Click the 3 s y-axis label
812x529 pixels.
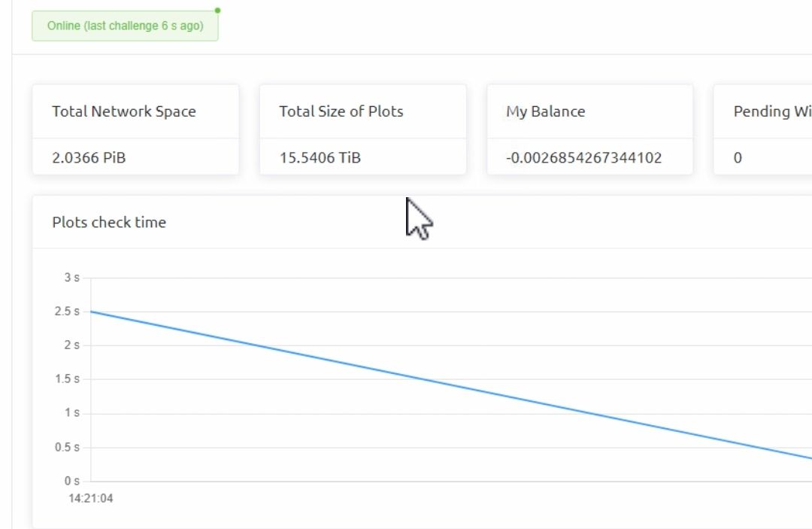[x=71, y=278]
